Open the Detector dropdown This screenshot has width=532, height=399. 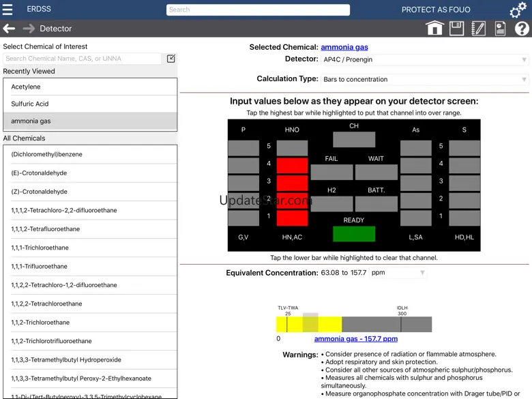(424, 60)
